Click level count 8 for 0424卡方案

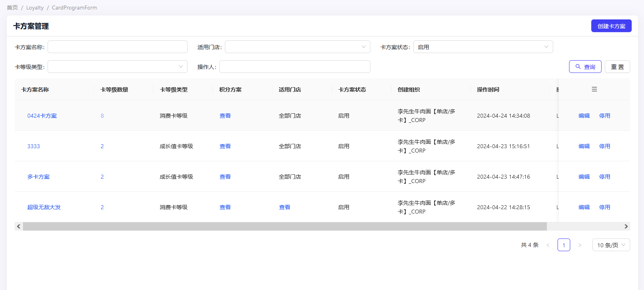tap(102, 116)
